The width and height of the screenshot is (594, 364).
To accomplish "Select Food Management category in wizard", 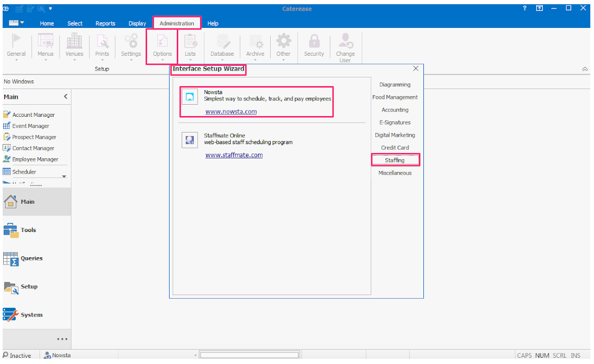I will (395, 97).
